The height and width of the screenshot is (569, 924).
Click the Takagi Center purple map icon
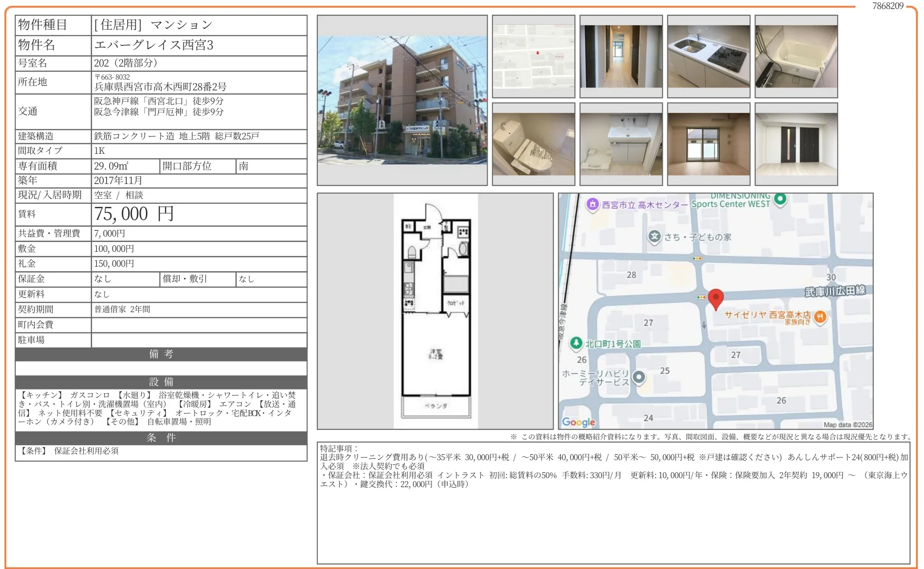[x=592, y=204]
